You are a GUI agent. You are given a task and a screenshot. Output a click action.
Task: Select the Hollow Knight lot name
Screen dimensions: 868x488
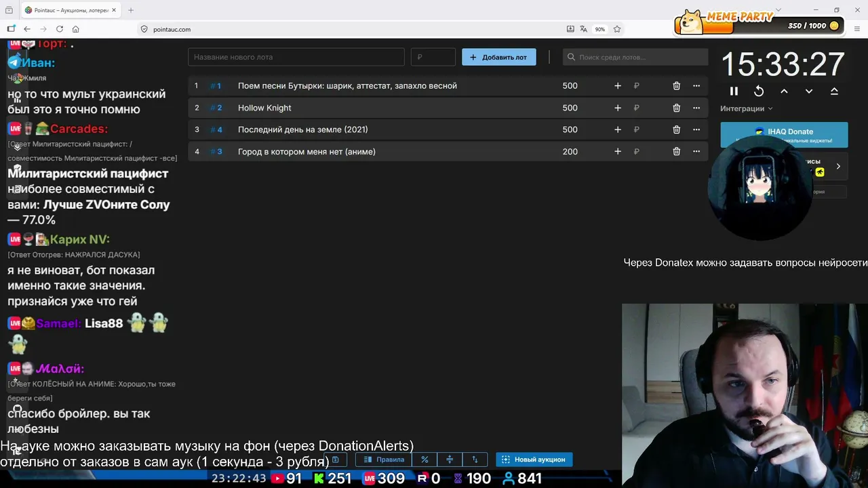pos(264,108)
